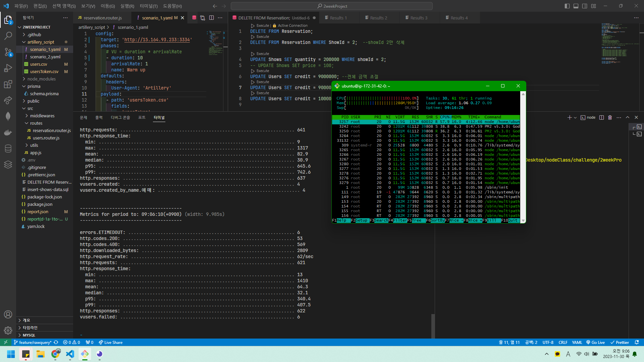Open the Docker view in the activity bar
644x362 pixels.
click(x=8, y=132)
